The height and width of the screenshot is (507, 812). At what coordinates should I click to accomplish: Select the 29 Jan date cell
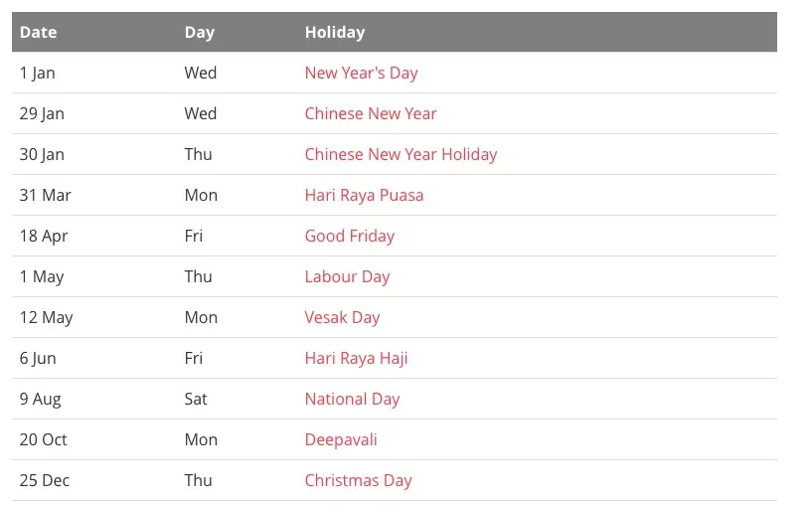click(42, 113)
